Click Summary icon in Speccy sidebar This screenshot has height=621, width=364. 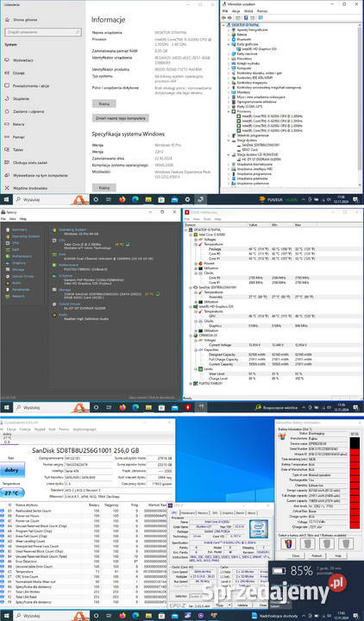coord(8,229)
